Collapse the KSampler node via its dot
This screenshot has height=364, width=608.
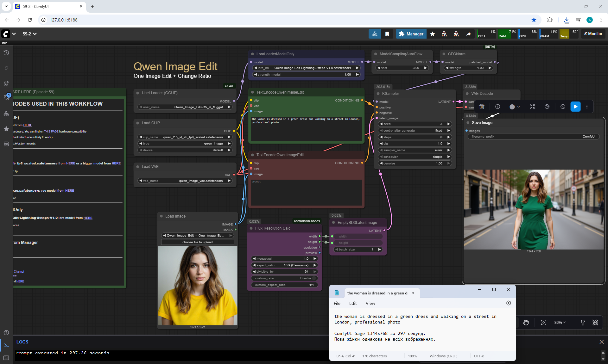pyautogui.click(x=378, y=94)
